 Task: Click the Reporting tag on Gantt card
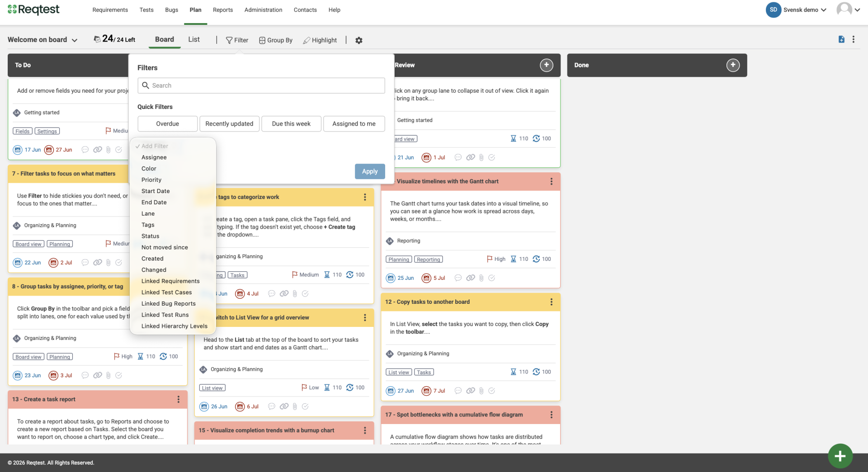point(428,260)
